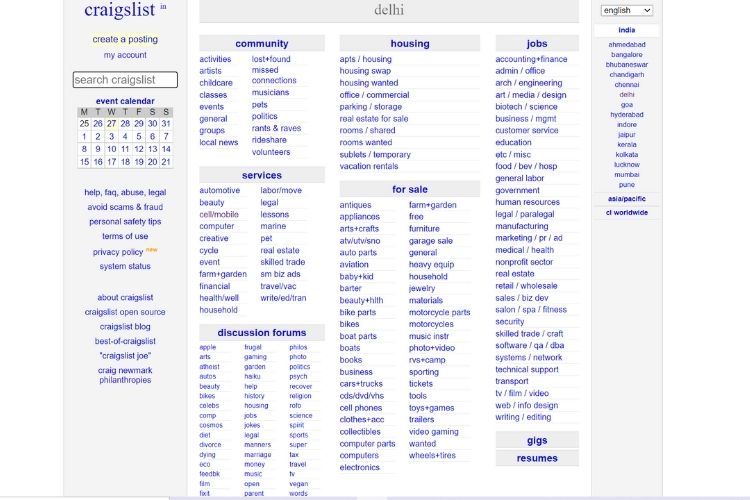Select day 27 in event calendar
The height and width of the screenshot is (500, 750).
tap(111, 123)
